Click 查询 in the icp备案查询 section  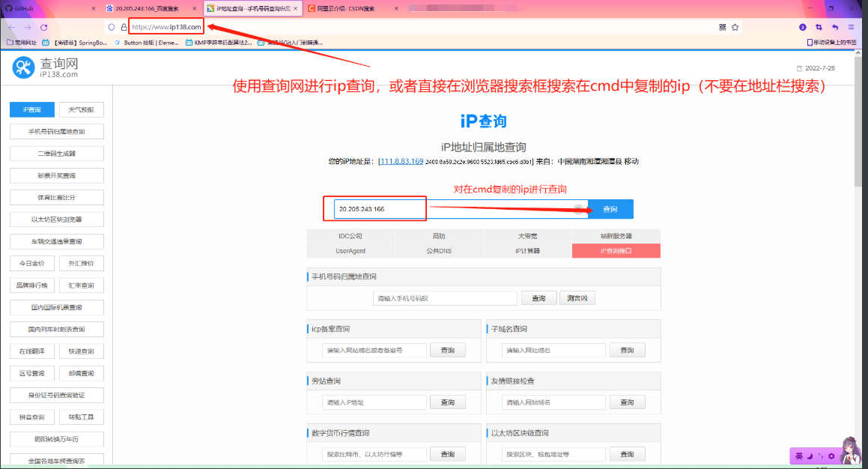(448, 350)
